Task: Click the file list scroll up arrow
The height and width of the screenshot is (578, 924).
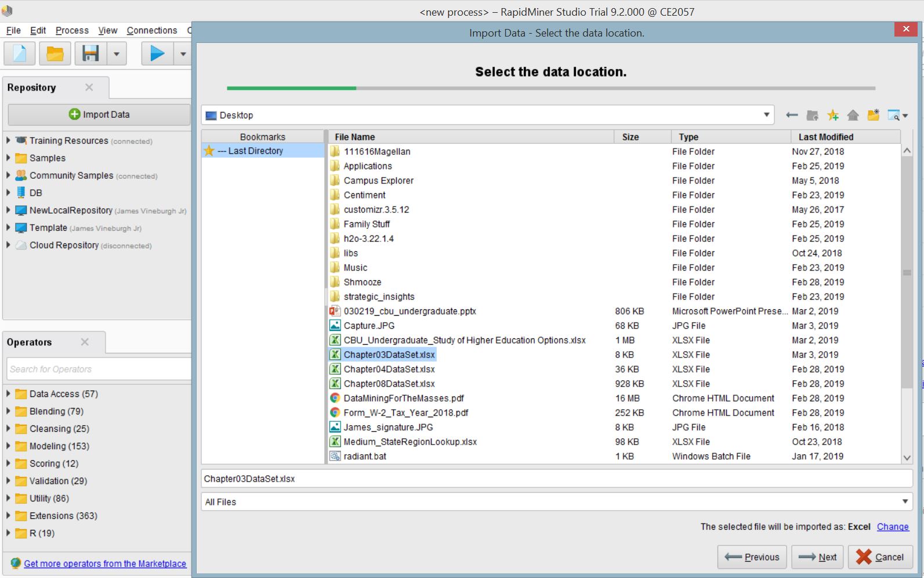Action: (907, 150)
